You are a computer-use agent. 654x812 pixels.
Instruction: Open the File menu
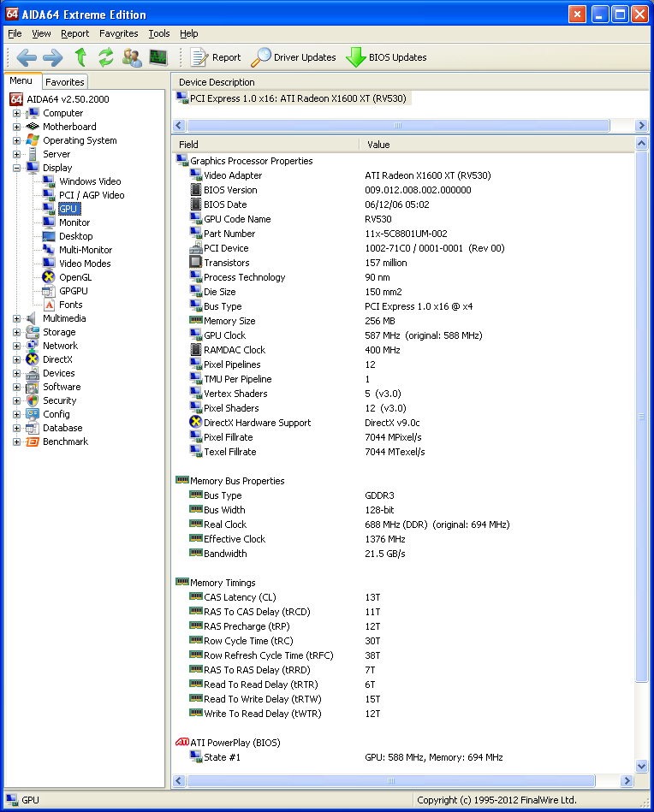[15, 33]
